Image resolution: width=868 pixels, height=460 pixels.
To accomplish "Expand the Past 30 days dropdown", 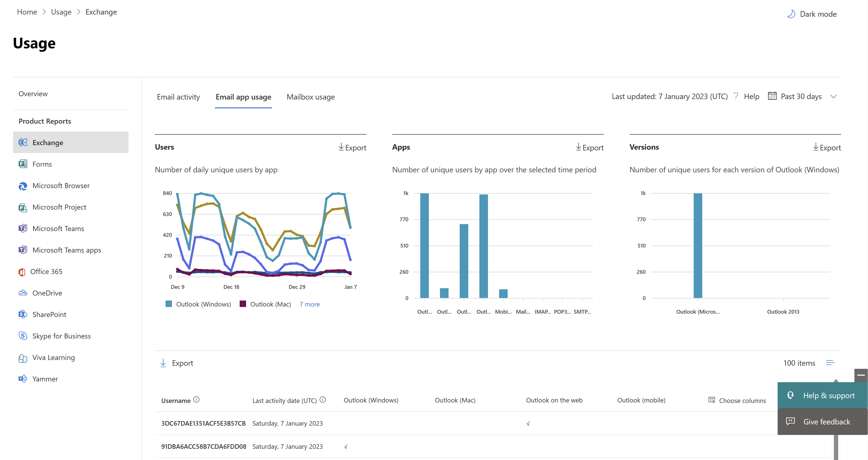I will coord(832,96).
